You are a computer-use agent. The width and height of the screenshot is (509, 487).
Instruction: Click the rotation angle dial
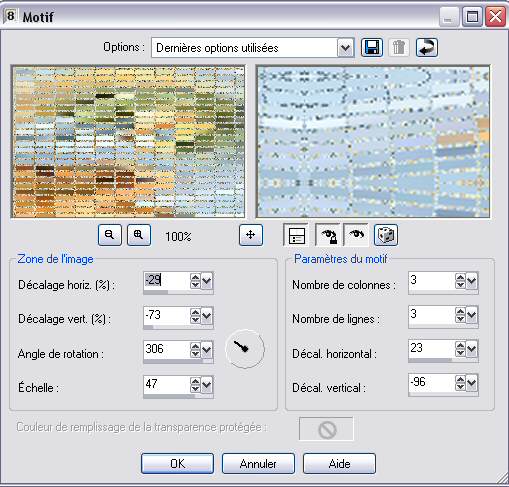pos(245,349)
